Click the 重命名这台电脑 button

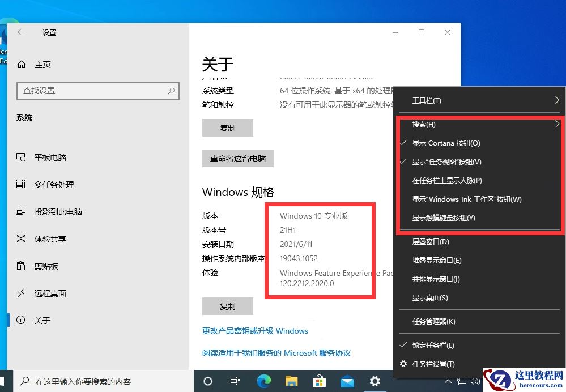[237, 159]
